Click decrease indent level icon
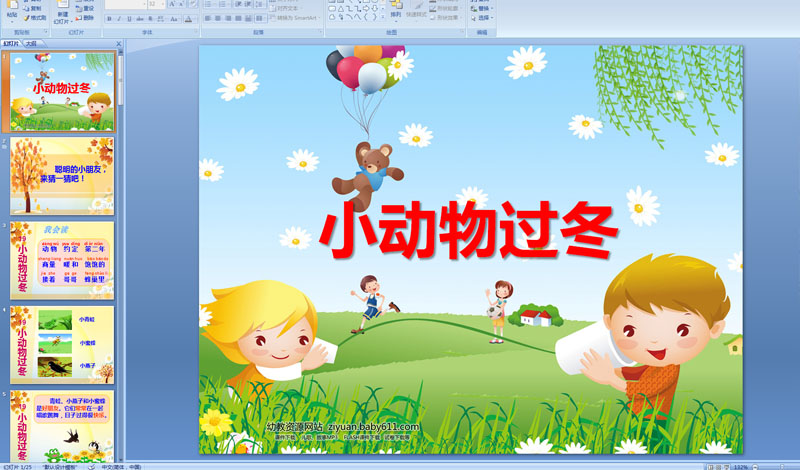800x470 pixels. point(239,4)
